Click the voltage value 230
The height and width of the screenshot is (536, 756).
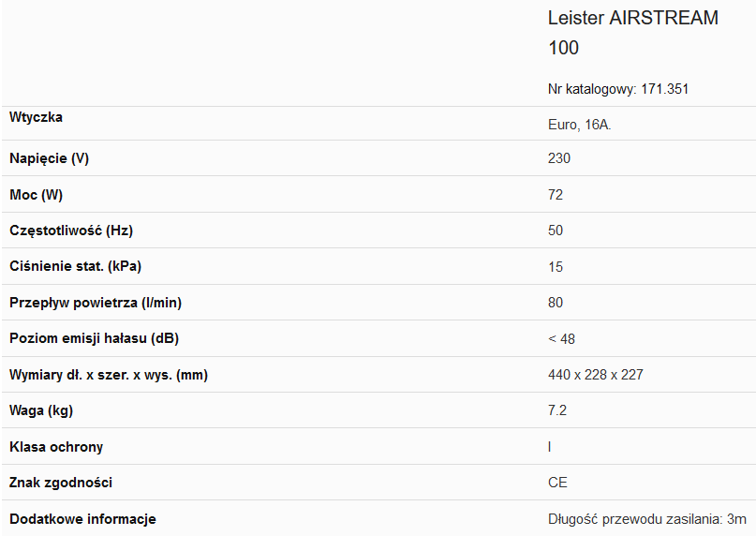(x=559, y=158)
